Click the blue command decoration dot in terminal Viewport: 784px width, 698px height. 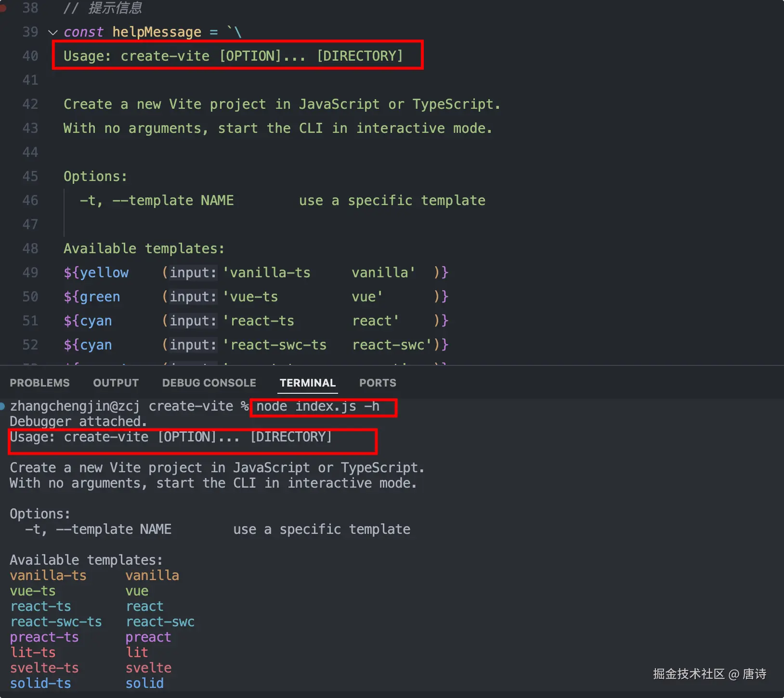click(2, 406)
